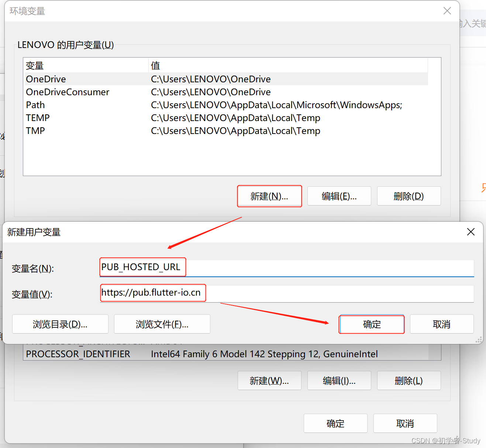This screenshot has width=486, height=448.
Task: Click 确定 in the 环境变量 window
Action: [x=335, y=423]
